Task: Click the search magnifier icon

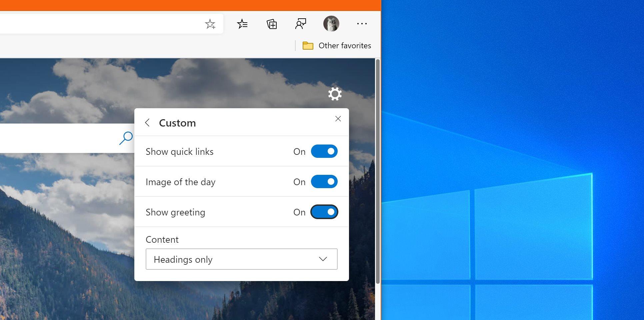Action: click(126, 138)
